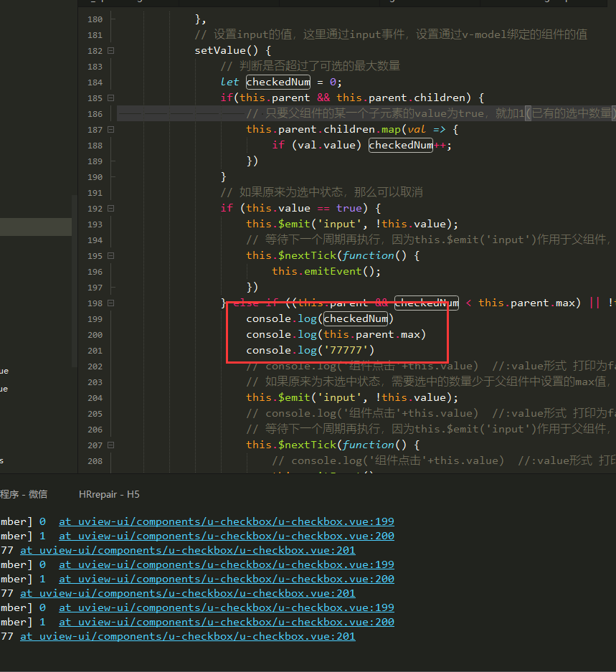The image size is (616, 672).
Task: Switch to the HRrepair - H5 console tab
Action: (108, 494)
